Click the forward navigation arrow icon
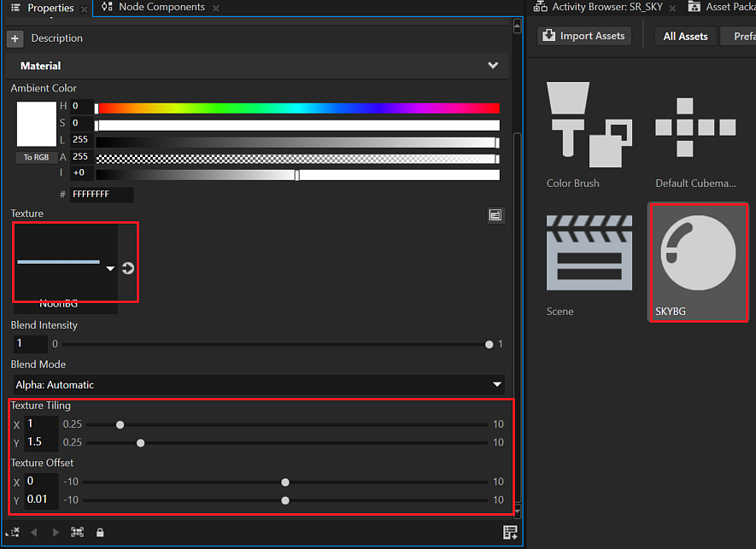Screen dimensions: 756x549 [x=56, y=532]
